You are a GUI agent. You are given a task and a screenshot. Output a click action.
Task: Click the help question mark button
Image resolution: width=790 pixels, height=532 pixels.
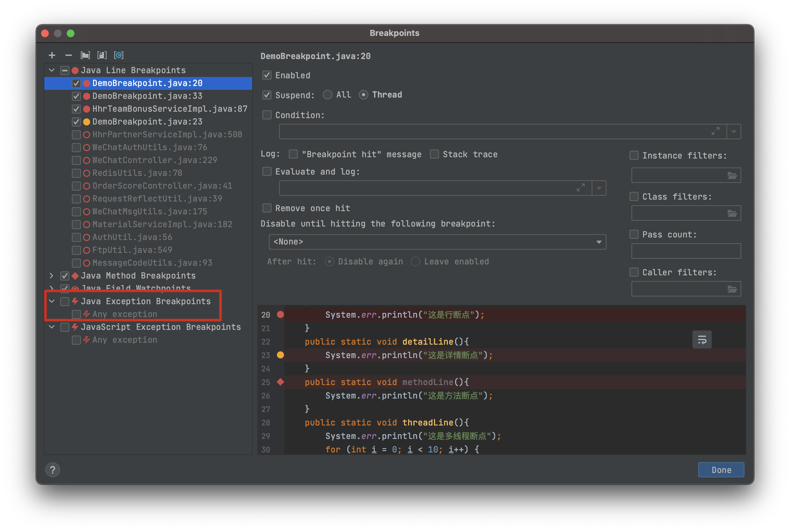pos(53,470)
